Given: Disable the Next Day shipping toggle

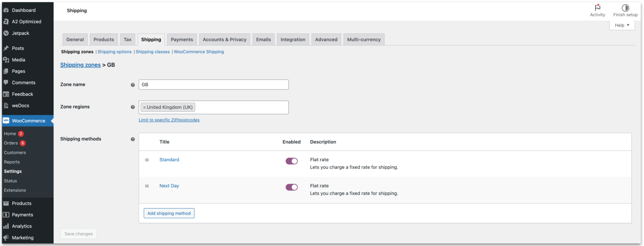Looking at the screenshot, I should coord(292,187).
